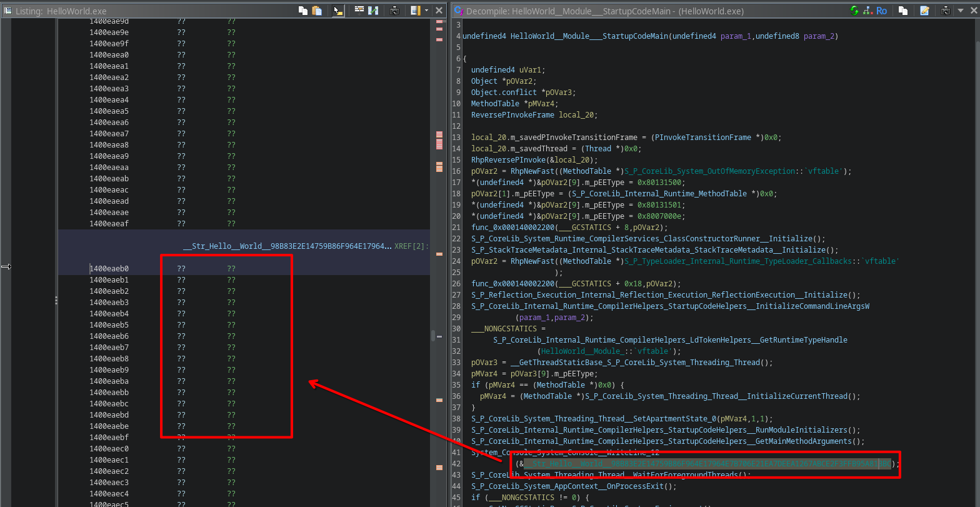Screen dimensions: 980x507
Task: Take snapshot of Decompile window
Action: tap(946, 11)
